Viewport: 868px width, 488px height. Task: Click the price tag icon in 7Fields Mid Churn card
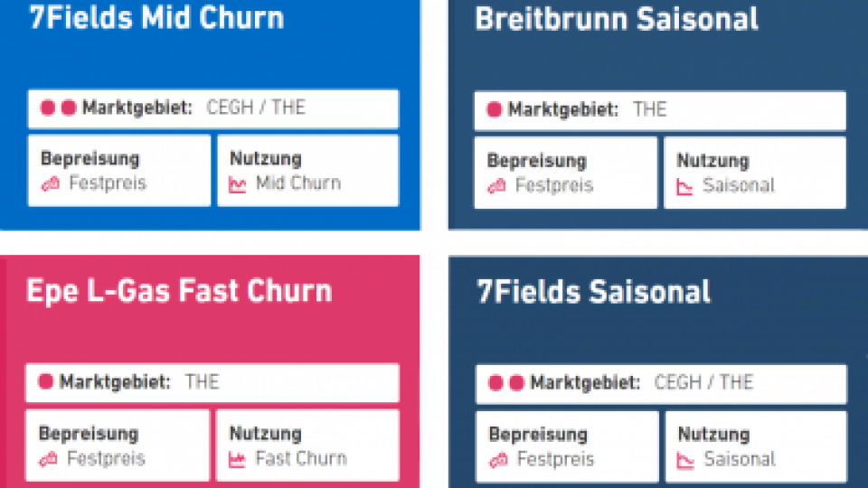(51, 183)
